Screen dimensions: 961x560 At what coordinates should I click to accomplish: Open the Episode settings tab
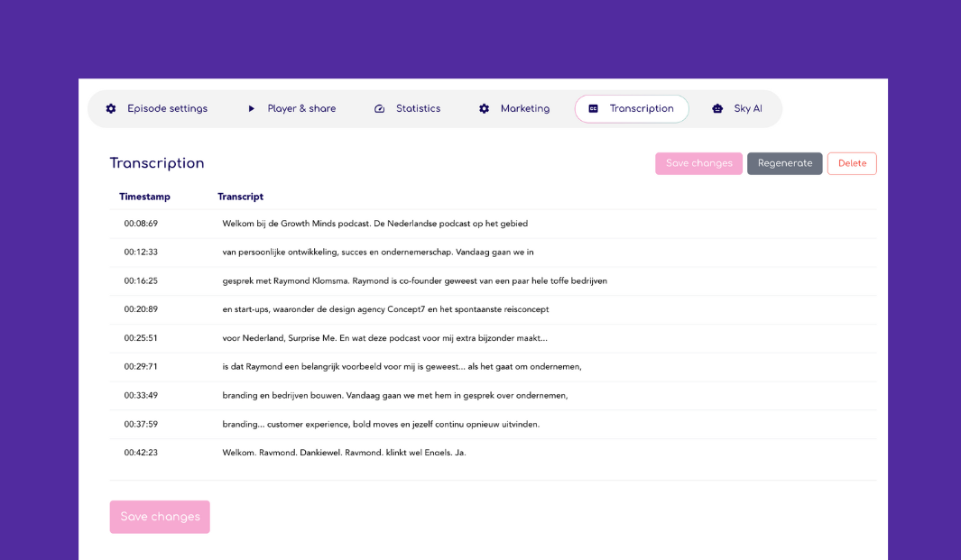coord(157,108)
